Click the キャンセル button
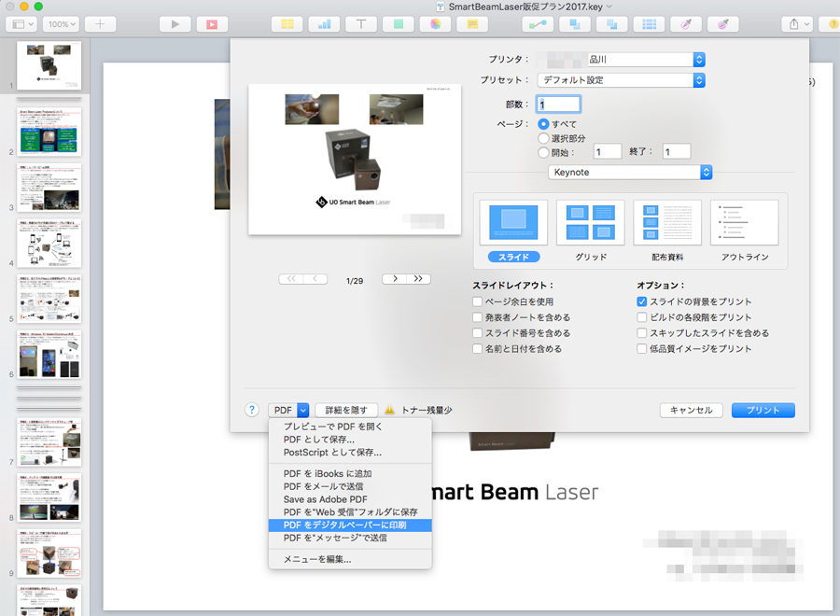The height and width of the screenshot is (616, 840). point(692,410)
